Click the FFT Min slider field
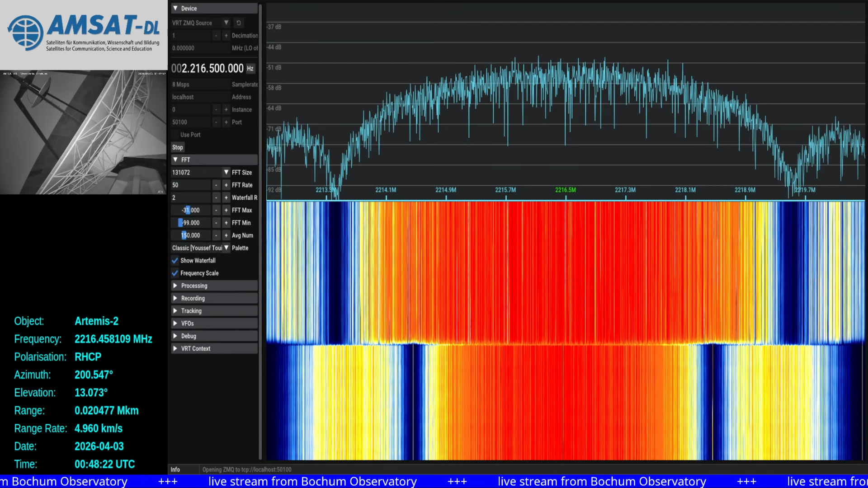Image resolution: width=868 pixels, height=488 pixels. pos(191,223)
